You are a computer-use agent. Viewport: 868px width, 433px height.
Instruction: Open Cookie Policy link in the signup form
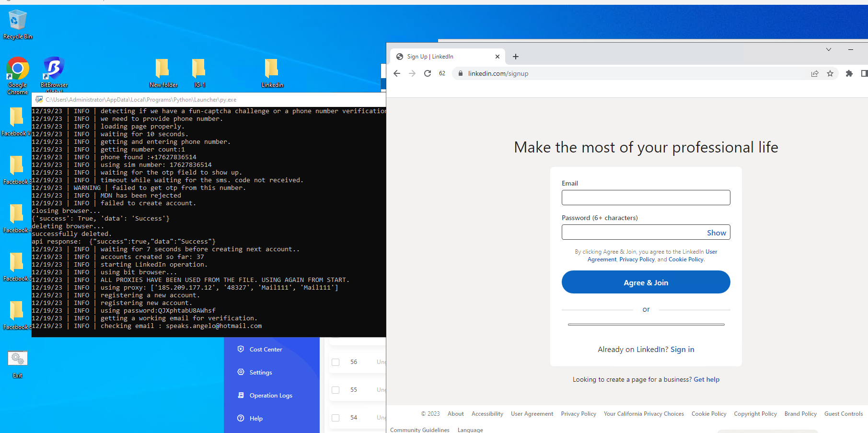click(x=686, y=259)
